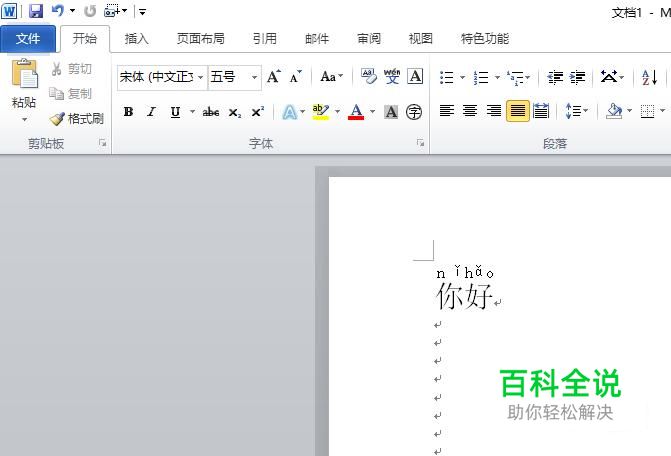
Task: Click the Clear Formatting icon
Action: click(x=368, y=77)
